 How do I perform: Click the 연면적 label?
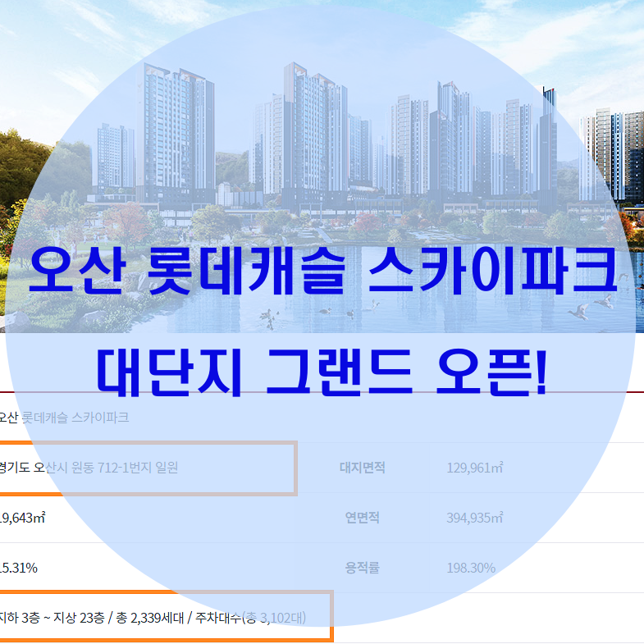[x=363, y=518]
